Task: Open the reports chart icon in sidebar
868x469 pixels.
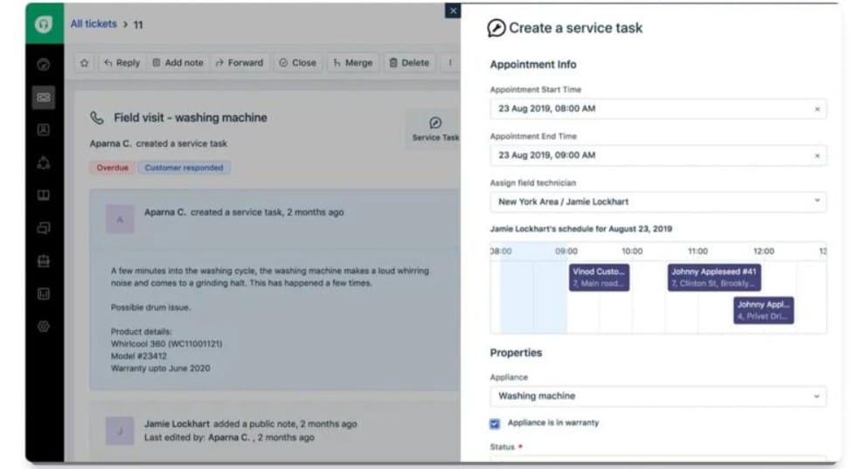Action: [x=43, y=293]
